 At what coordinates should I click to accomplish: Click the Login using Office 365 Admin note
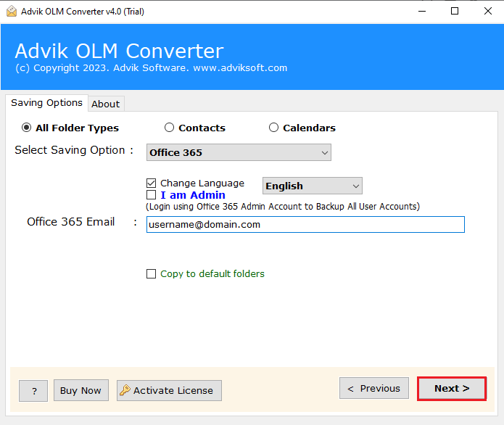(283, 207)
